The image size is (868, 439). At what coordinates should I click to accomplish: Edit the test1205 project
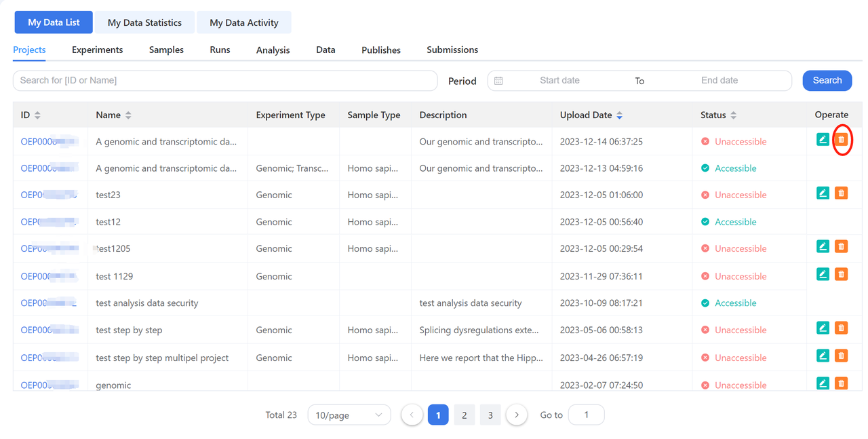(823, 246)
